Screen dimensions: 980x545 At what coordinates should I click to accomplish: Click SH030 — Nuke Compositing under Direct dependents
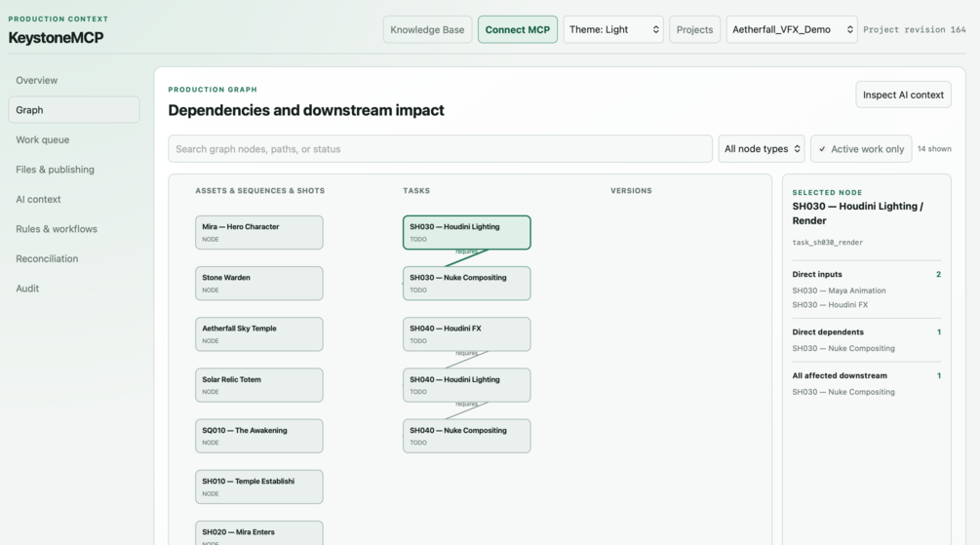[843, 348]
